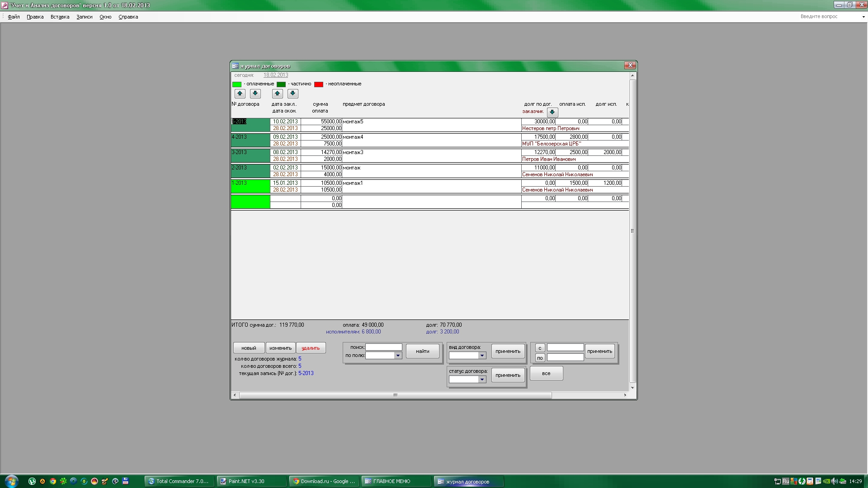This screenshot has width=868, height=488.
Task: Open the Окно menu
Action: pos(105,17)
